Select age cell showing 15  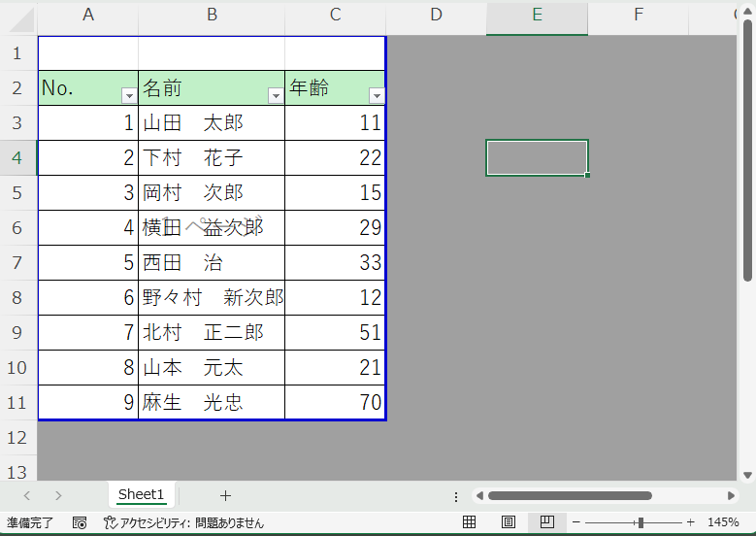coord(335,192)
